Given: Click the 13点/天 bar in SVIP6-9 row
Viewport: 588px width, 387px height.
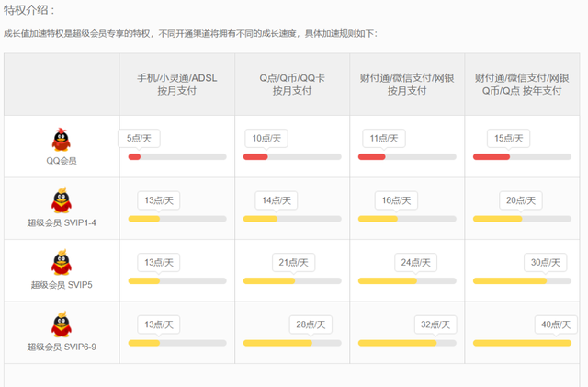Looking at the screenshot, I should tap(177, 343).
